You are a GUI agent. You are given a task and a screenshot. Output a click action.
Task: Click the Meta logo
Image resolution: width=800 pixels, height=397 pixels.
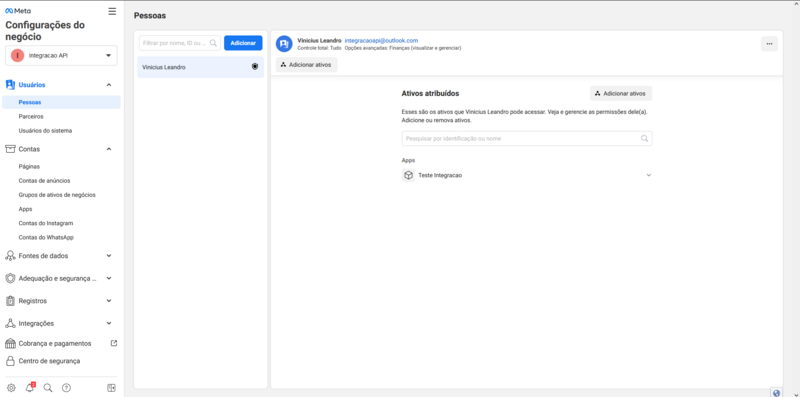(x=18, y=11)
